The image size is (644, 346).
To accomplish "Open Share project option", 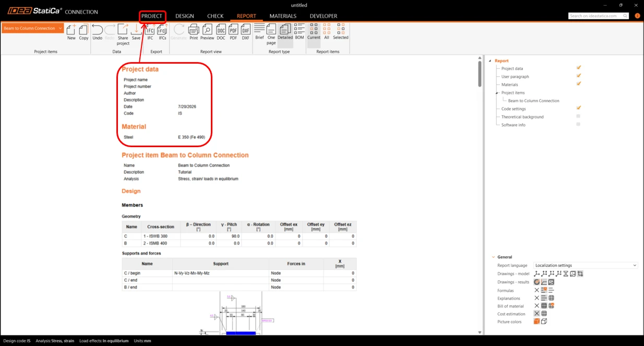I will tap(123, 34).
